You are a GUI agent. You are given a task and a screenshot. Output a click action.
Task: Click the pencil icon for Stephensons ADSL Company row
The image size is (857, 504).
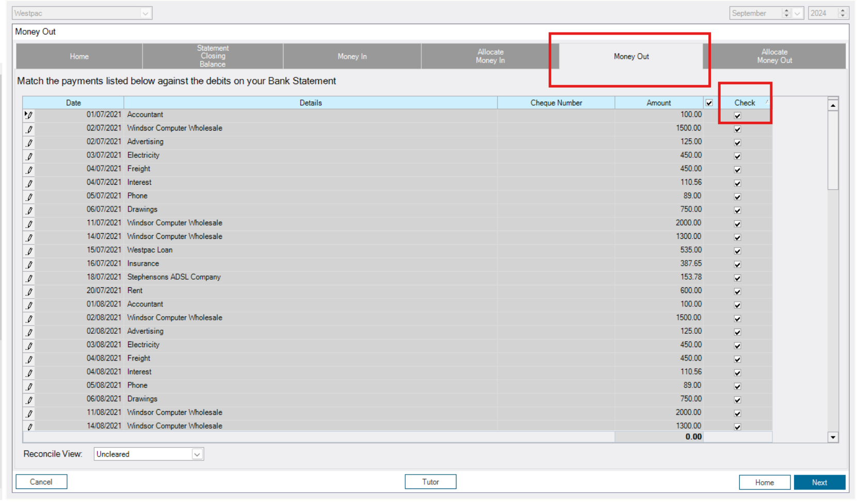(29, 278)
